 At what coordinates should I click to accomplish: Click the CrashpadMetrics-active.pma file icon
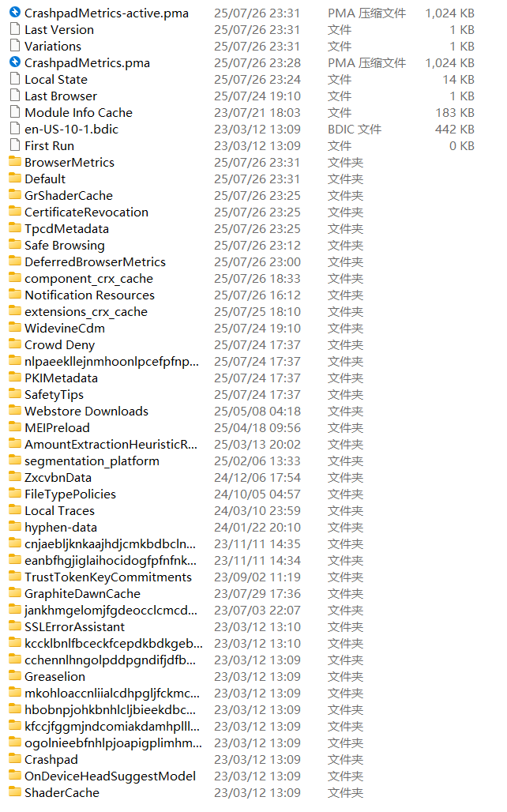point(14,13)
